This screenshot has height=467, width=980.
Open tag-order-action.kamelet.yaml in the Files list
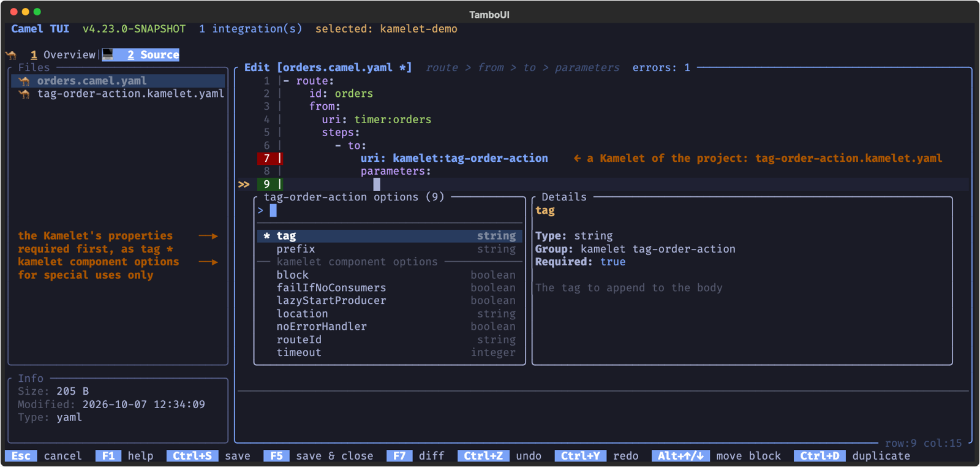[x=118, y=94]
